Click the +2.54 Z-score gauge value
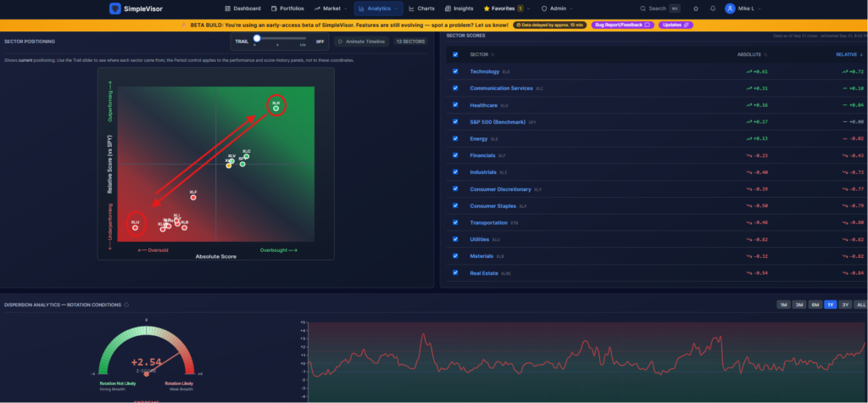The height and width of the screenshot is (403, 868). pyautogui.click(x=146, y=362)
